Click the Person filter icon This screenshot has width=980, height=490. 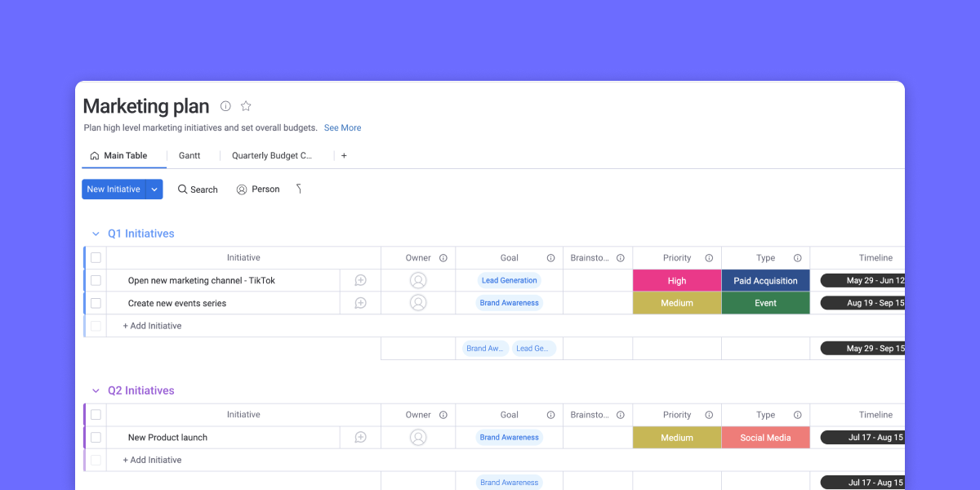(241, 189)
